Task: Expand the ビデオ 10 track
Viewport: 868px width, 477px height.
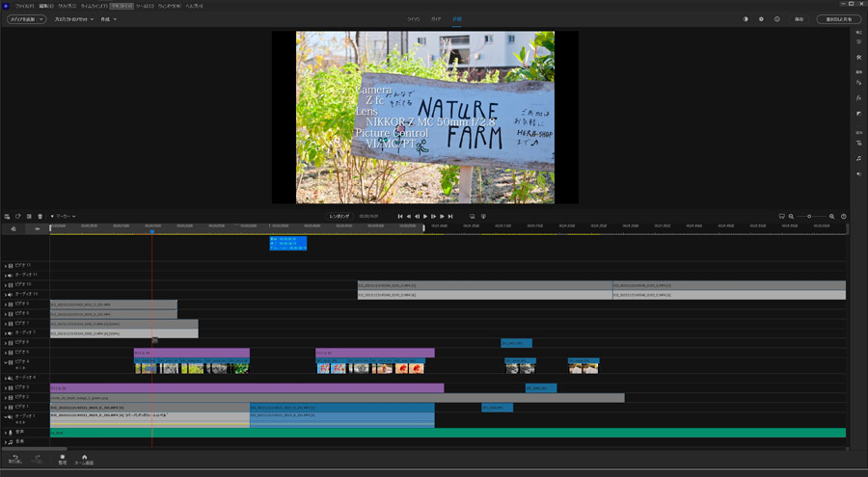Action: coord(5,285)
